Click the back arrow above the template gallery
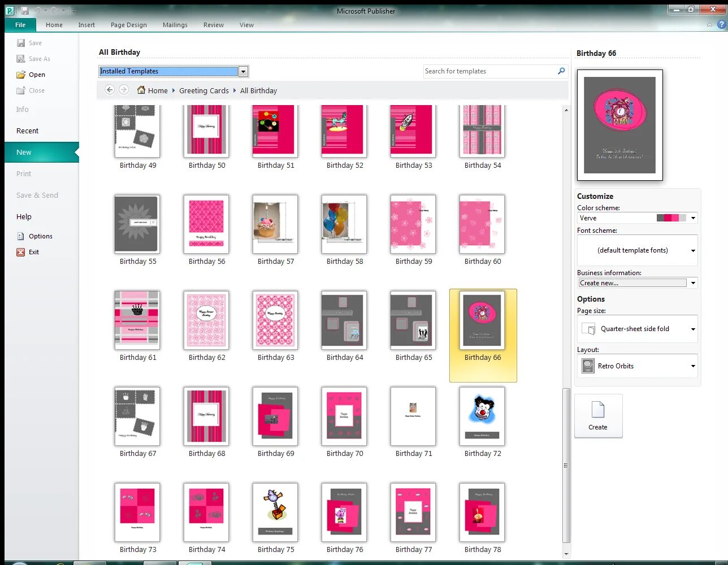Screen dimensions: 728x565 tap(109, 89)
